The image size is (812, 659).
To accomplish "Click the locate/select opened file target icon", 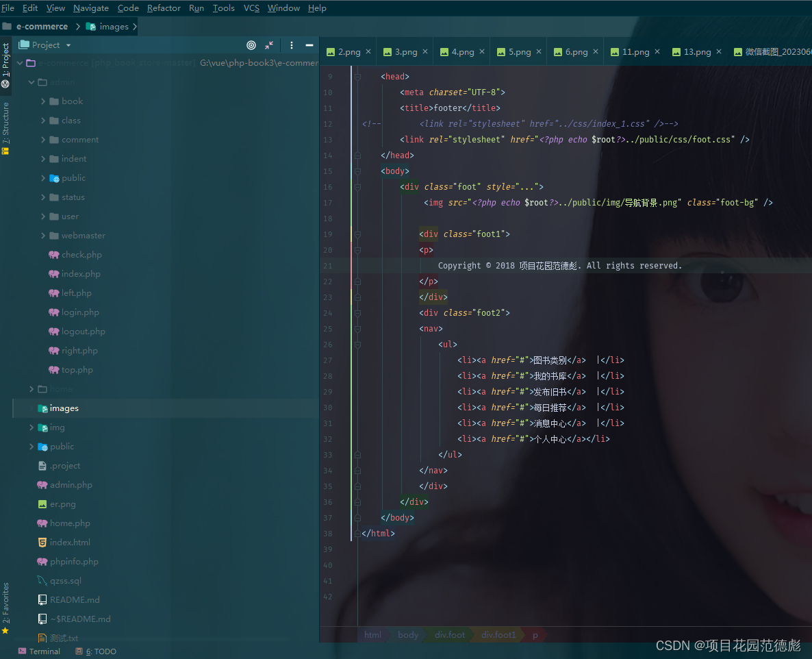I will coord(251,45).
